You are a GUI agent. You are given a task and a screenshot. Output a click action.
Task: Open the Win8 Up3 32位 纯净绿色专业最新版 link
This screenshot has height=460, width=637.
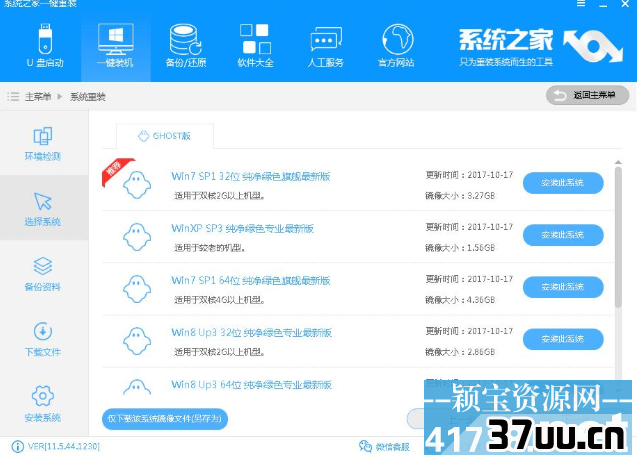[251, 332]
